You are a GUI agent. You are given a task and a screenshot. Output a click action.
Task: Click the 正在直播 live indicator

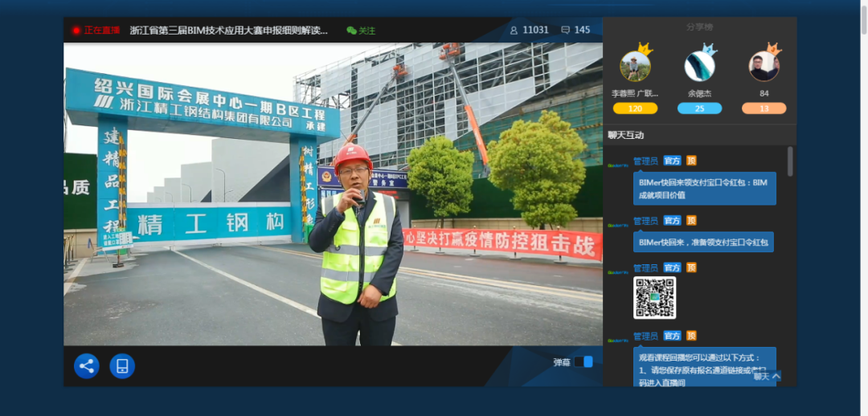(96, 31)
